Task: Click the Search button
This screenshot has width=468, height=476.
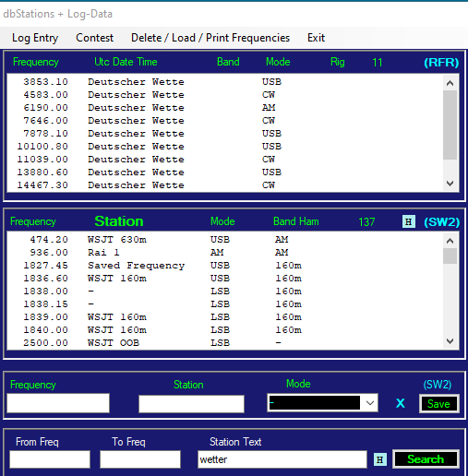Action: pyautogui.click(x=426, y=459)
